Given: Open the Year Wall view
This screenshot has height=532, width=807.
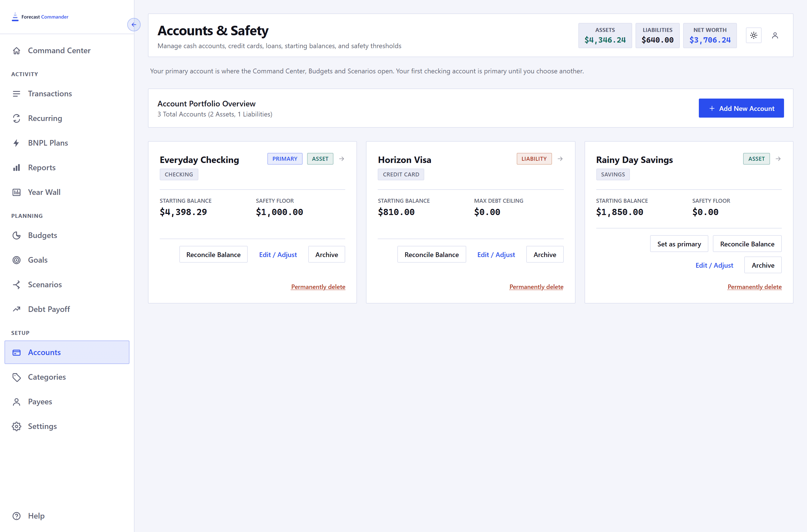Looking at the screenshot, I should 67,192.
